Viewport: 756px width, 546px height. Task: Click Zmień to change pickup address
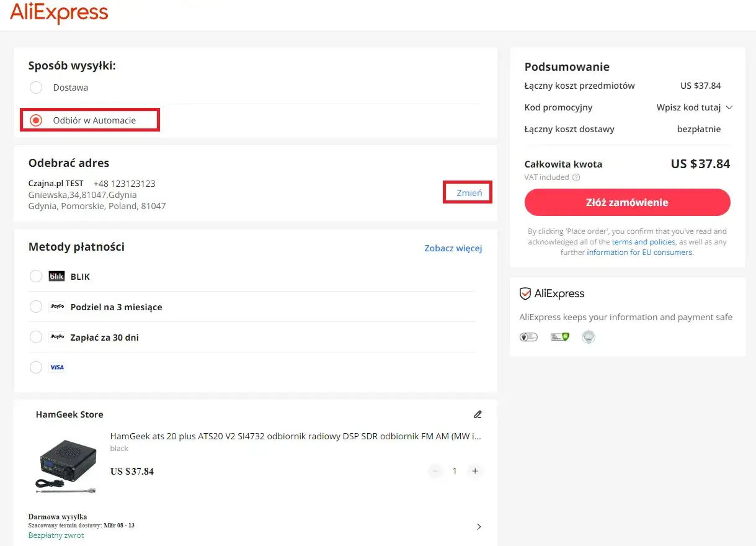coord(469,192)
